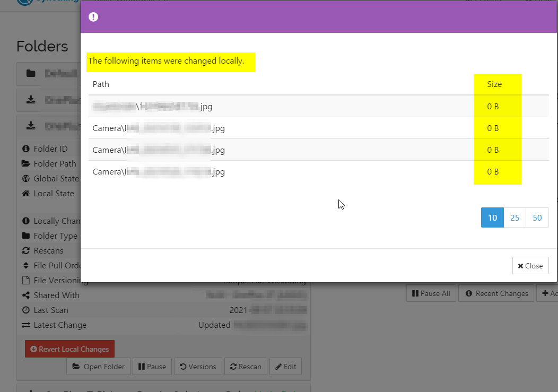Image resolution: width=558 pixels, height=392 pixels.
Task: Switch page size to 25 items
Action: (515, 217)
